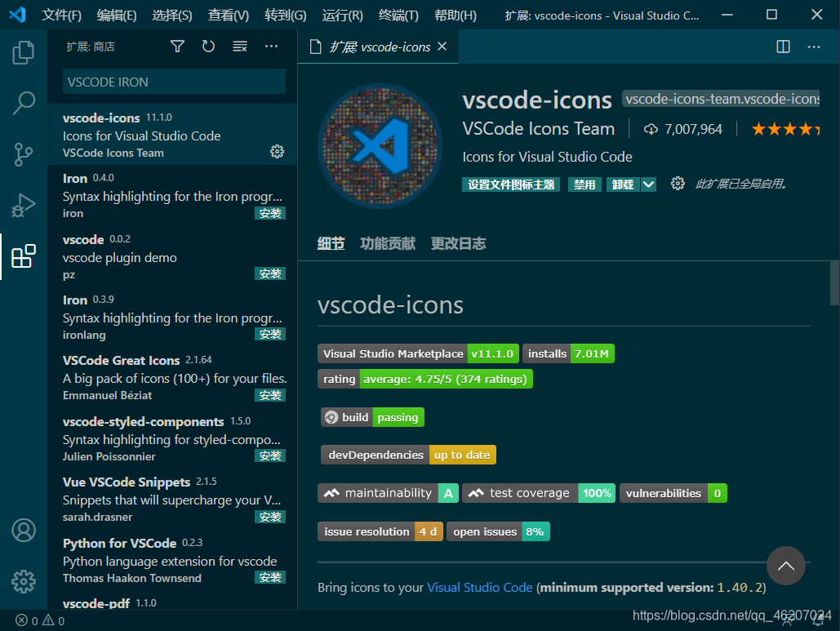The height and width of the screenshot is (631, 840).
Task: Click the filter extensions funnel icon
Action: (177, 47)
